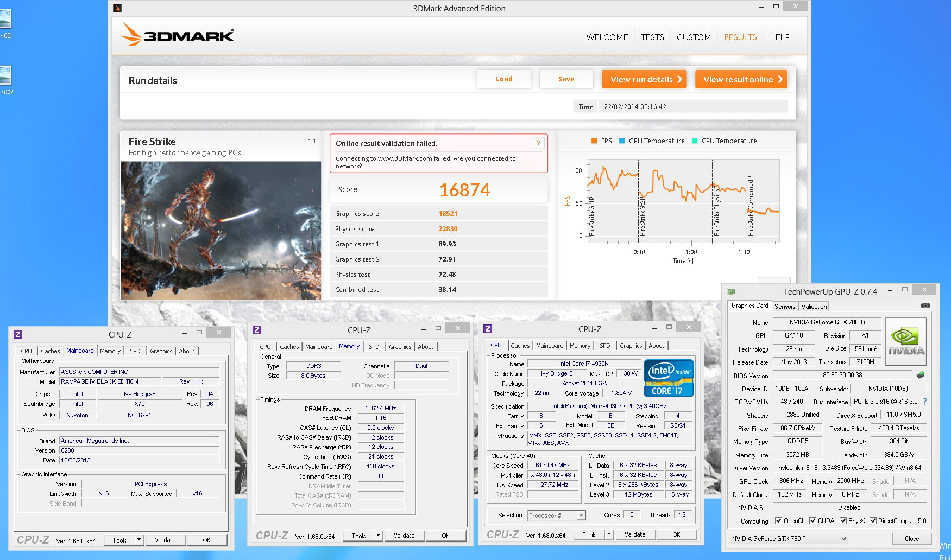Open Memory tab in CPU-Z Mainboard window
The width and height of the screenshot is (951, 560).
click(110, 351)
